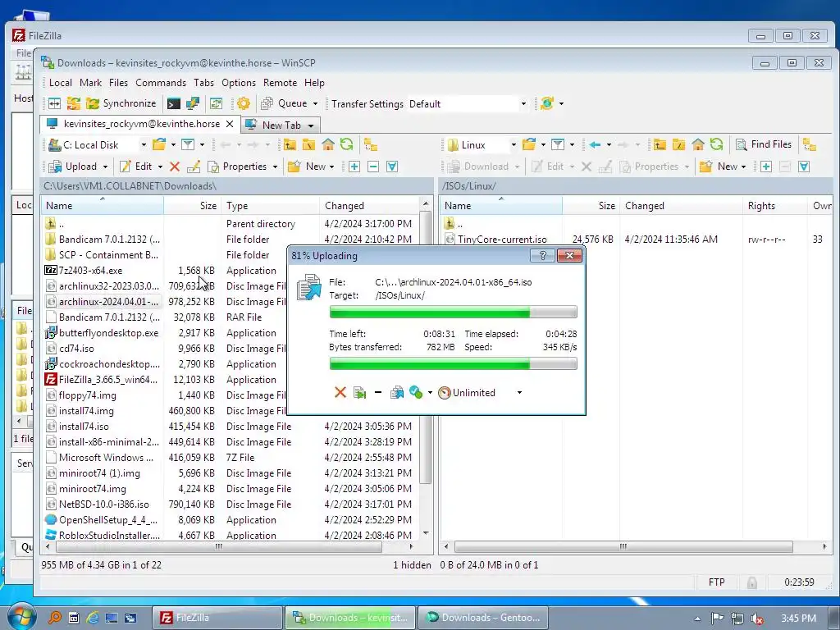Click the local Open Directory folder icon
The height and width of the screenshot is (630, 840).
[x=158, y=144]
